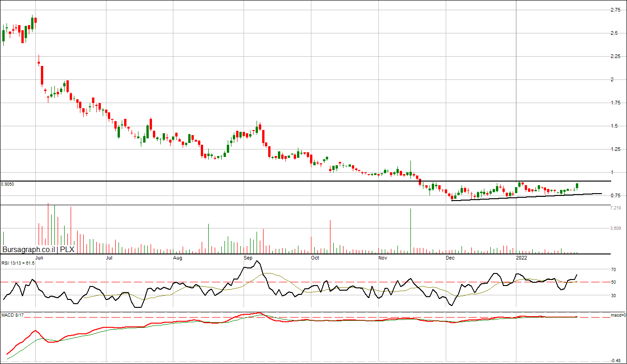Click the 7,218 volume scale label
The image size is (627, 364).
(615, 208)
